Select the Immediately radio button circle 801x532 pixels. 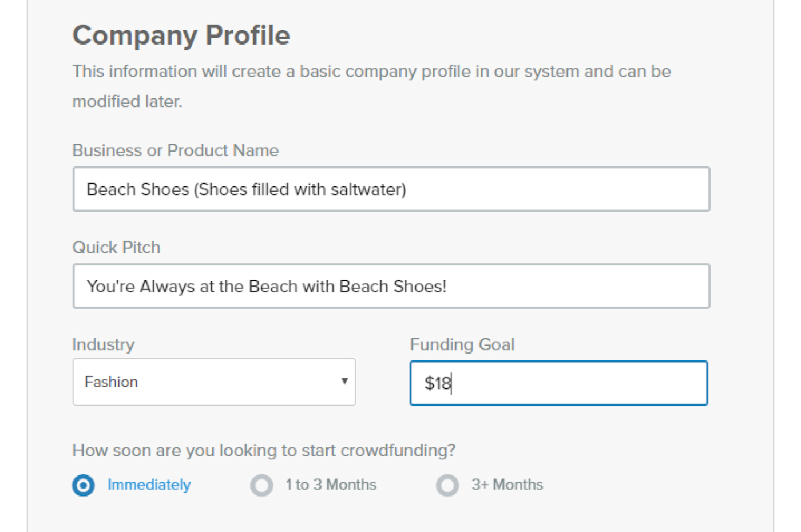click(x=84, y=486)
